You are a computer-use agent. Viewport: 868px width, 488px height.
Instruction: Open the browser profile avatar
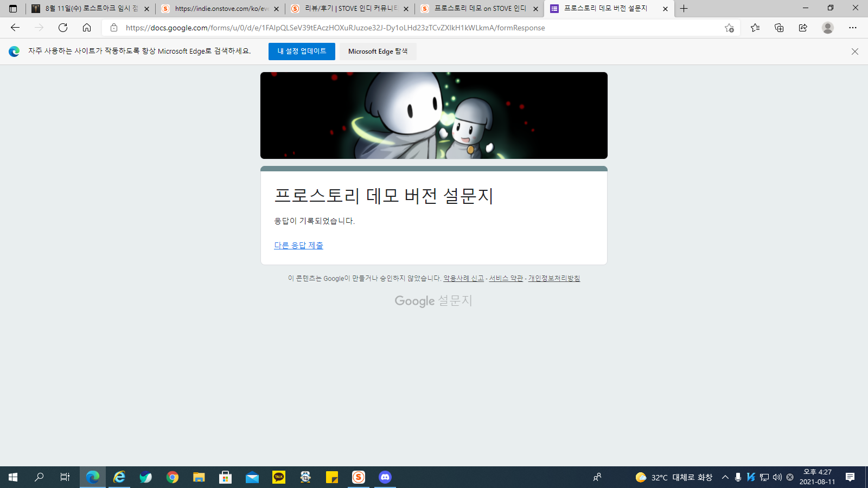point(827,28)
